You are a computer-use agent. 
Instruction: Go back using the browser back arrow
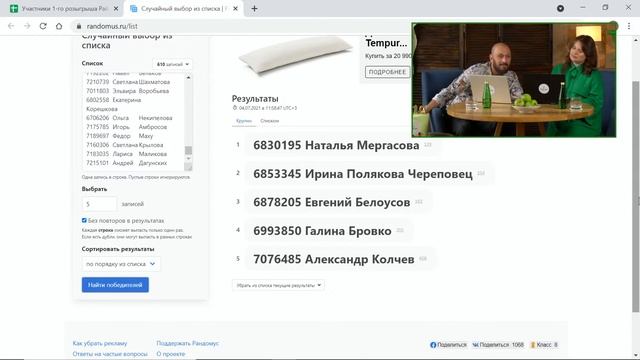pos(11,26)
